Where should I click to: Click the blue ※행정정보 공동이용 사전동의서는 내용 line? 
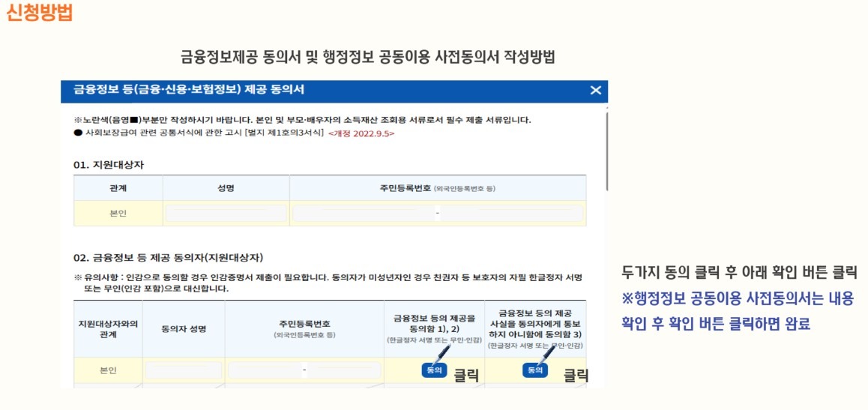pyautogui.click(x=737, y=298)
